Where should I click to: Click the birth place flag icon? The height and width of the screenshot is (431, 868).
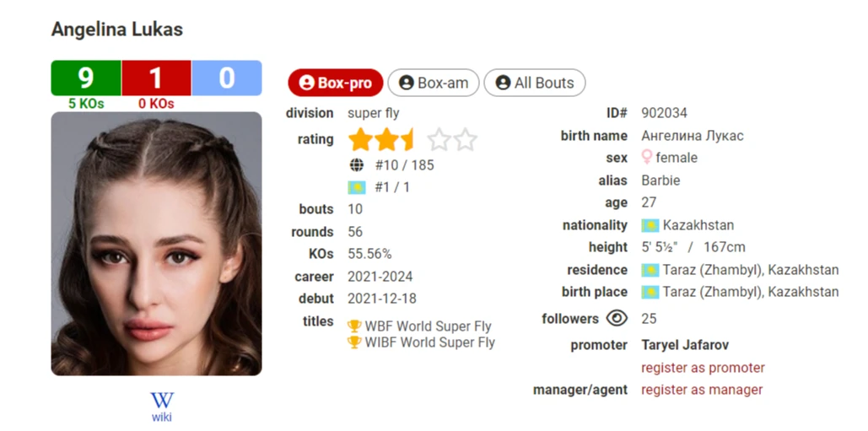[x=650, y=292]
